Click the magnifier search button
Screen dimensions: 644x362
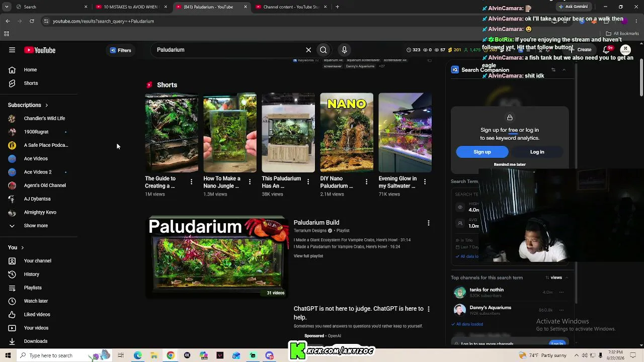(x=324, y=50)
